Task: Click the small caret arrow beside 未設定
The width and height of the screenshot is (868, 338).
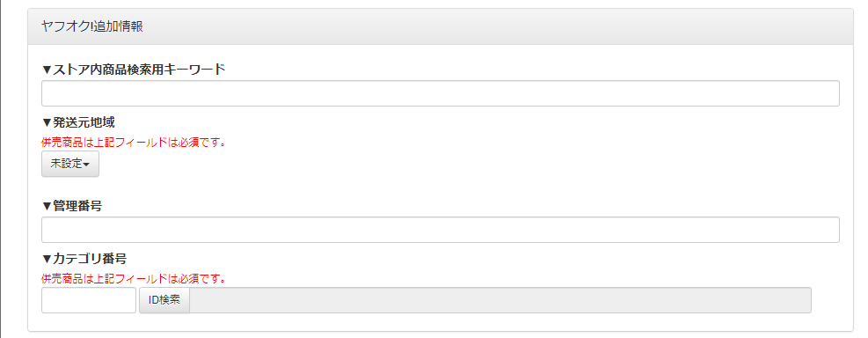Action: 87,165
